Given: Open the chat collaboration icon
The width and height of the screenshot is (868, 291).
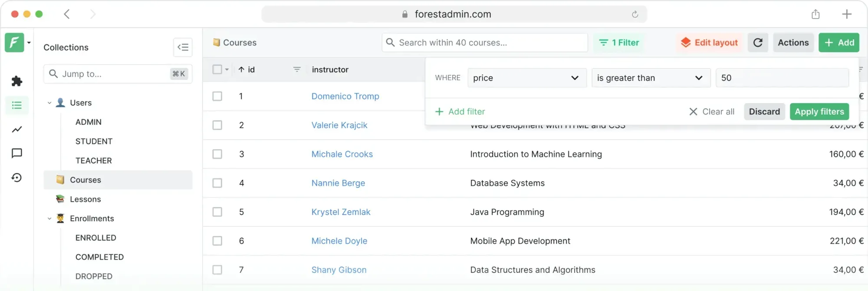Looking at the screenshot, I should [16, 153].
